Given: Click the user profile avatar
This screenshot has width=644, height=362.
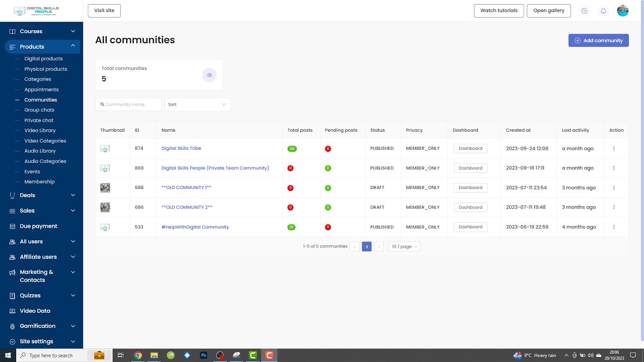Looking at the screenshot, I should click(623, 11).
